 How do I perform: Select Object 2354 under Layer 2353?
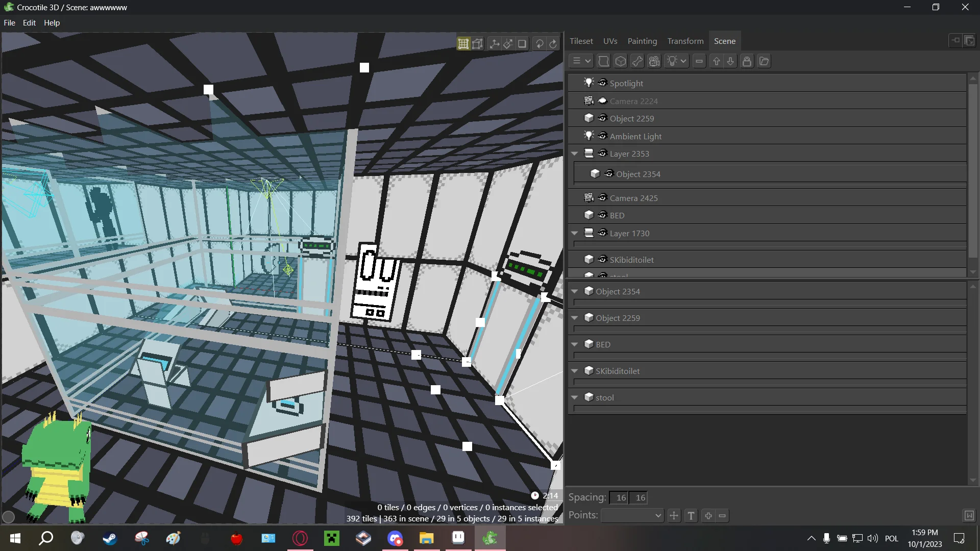[x=639, y=173]
